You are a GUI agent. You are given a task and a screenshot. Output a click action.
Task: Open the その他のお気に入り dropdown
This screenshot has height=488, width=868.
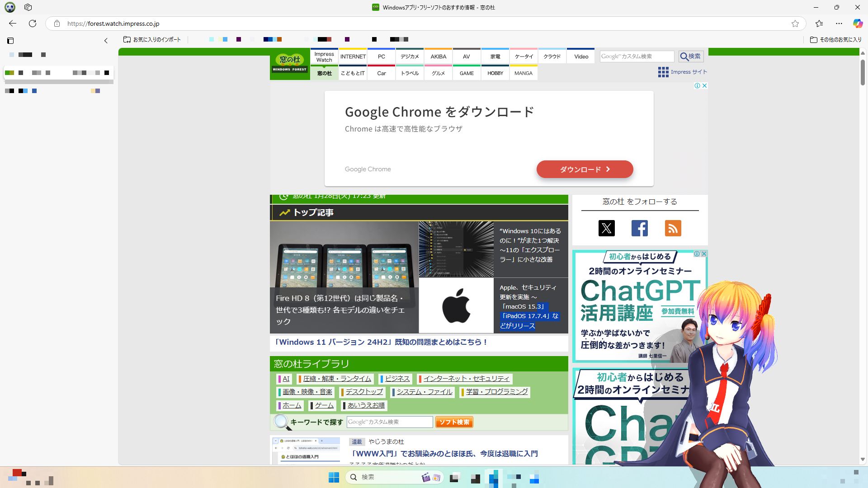click(835, 40)
